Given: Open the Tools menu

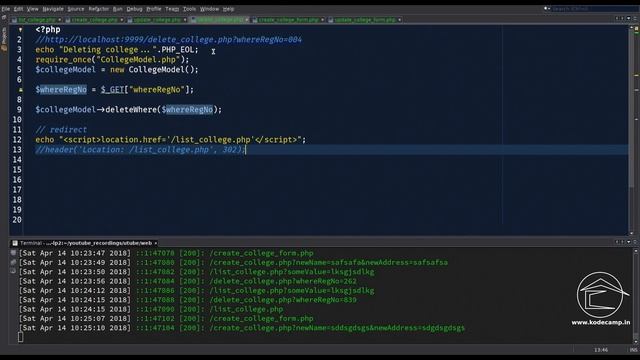Looking at the screenshot, I should (189, 9).
